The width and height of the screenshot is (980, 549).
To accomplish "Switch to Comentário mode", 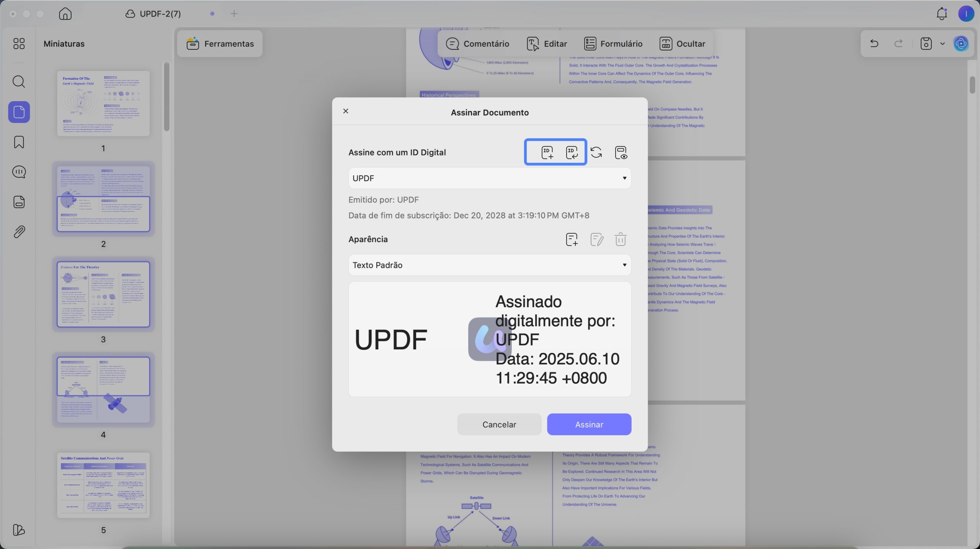I will pyautogui.click(x=477, y=44).
